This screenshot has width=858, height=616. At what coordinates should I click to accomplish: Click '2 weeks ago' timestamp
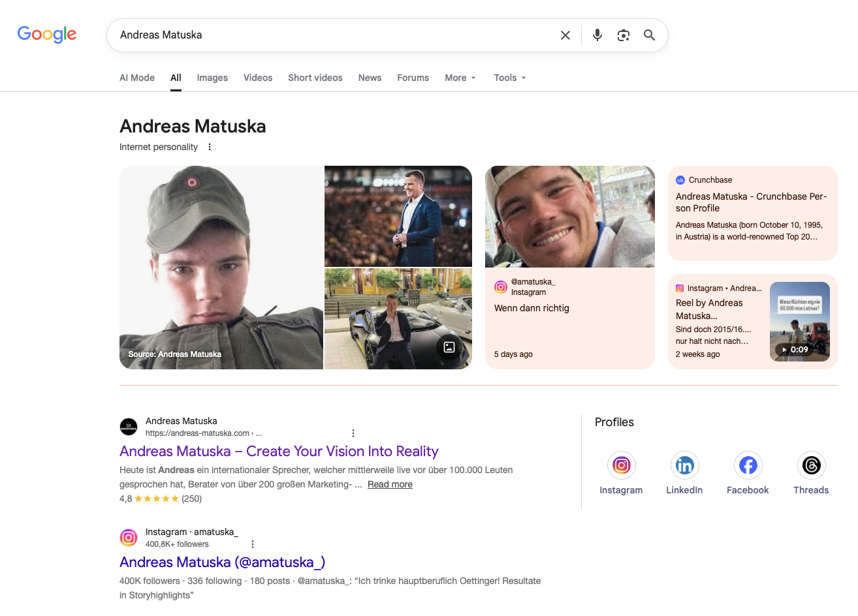click(x=698, y=354)
